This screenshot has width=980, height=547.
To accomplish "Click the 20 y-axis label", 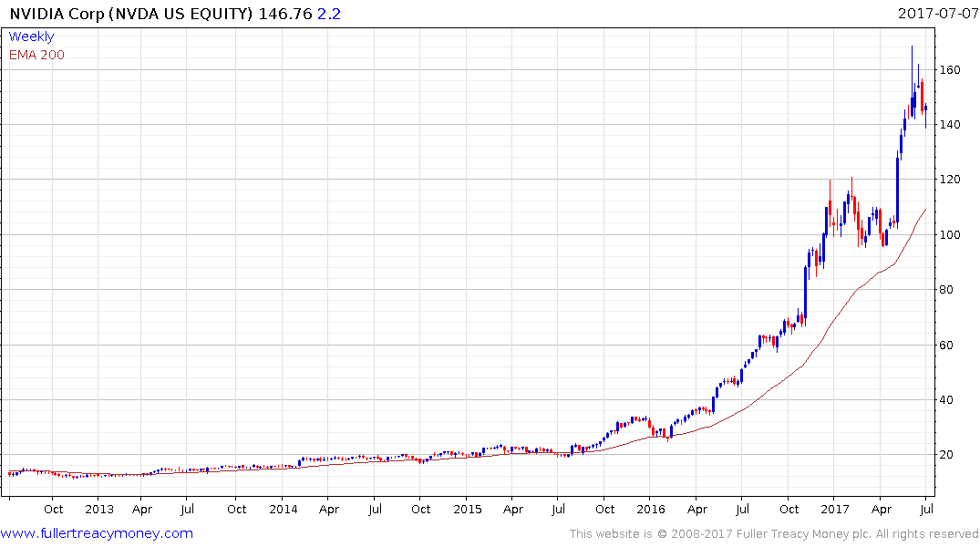I will 946,455.
